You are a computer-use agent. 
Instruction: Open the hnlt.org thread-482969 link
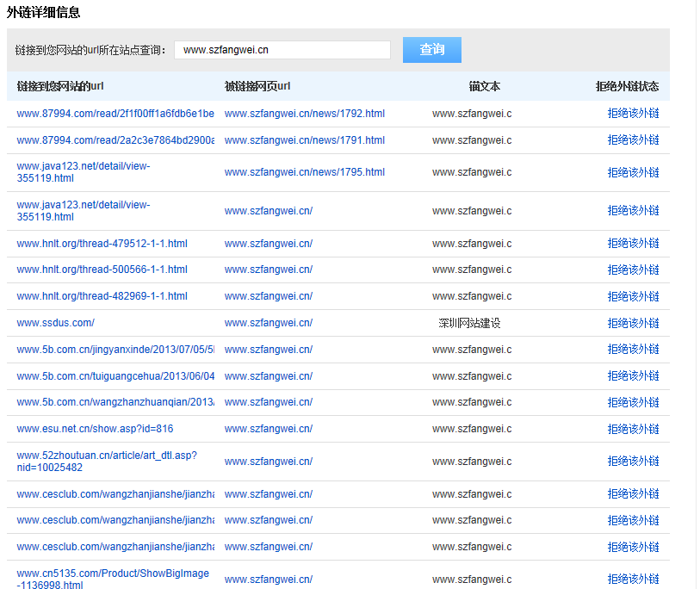tap(102, 296)
